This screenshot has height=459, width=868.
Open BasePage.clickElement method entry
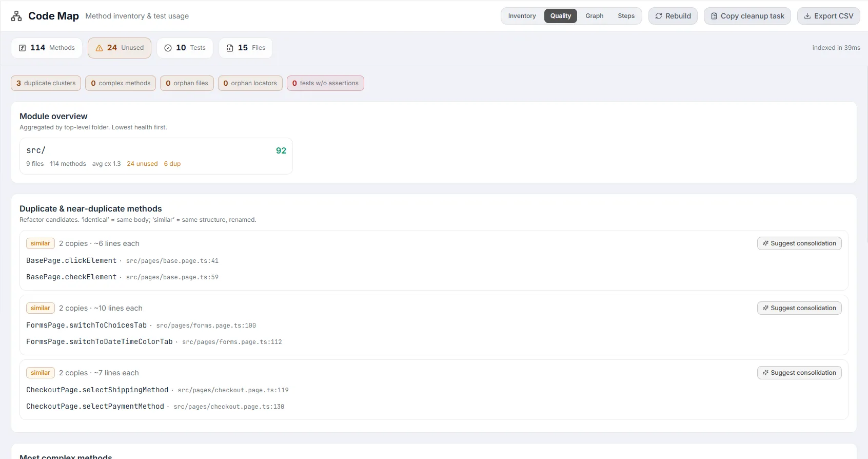pos(71,261)
